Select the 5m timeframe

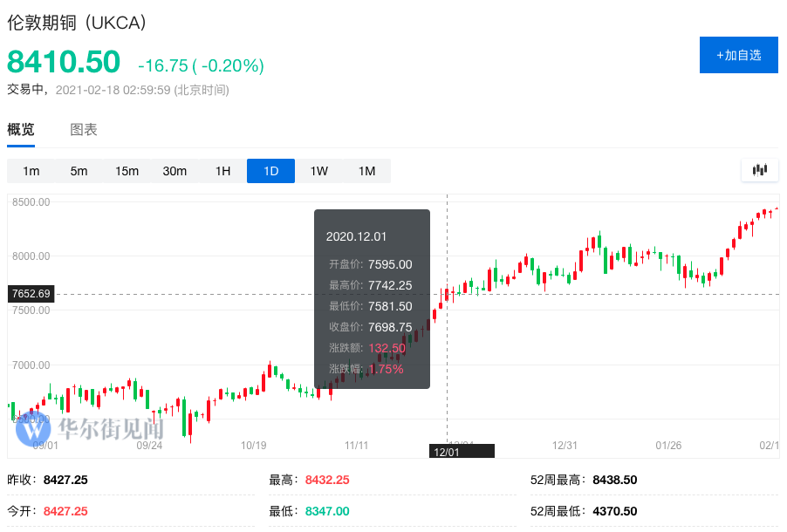tap(79, 171)
